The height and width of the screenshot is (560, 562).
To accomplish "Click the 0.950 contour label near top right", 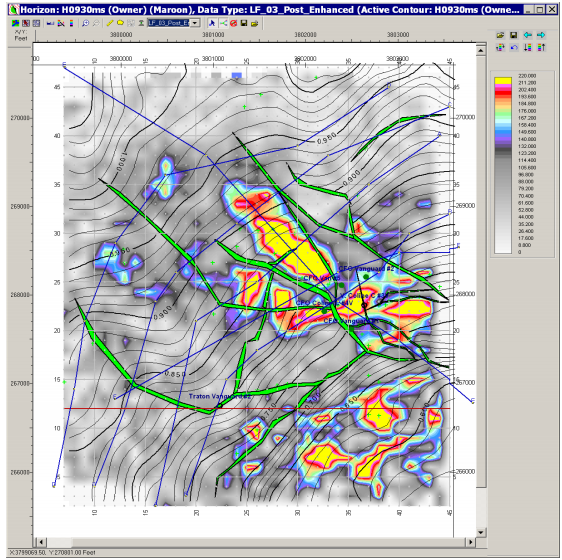I will (x=327, y=138).
